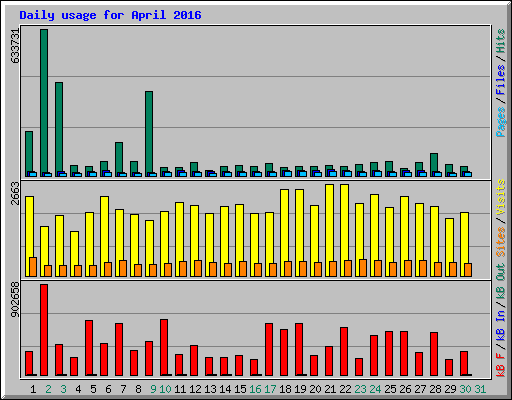Click day label 8
The height and width of the screenshot is (400, 512).
click(x=138, y=389)
